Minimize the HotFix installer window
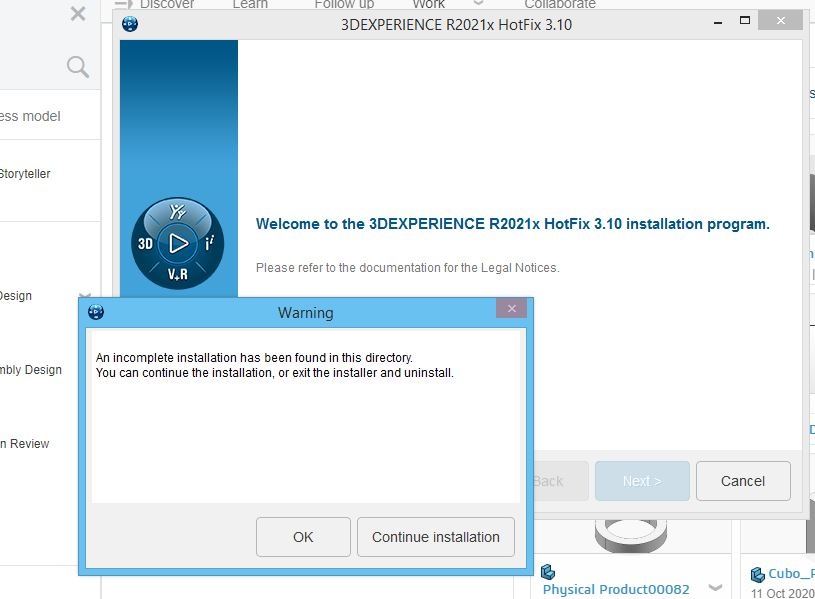The height and width of the screenshot is (599, 815). click(x=718, y=22)
